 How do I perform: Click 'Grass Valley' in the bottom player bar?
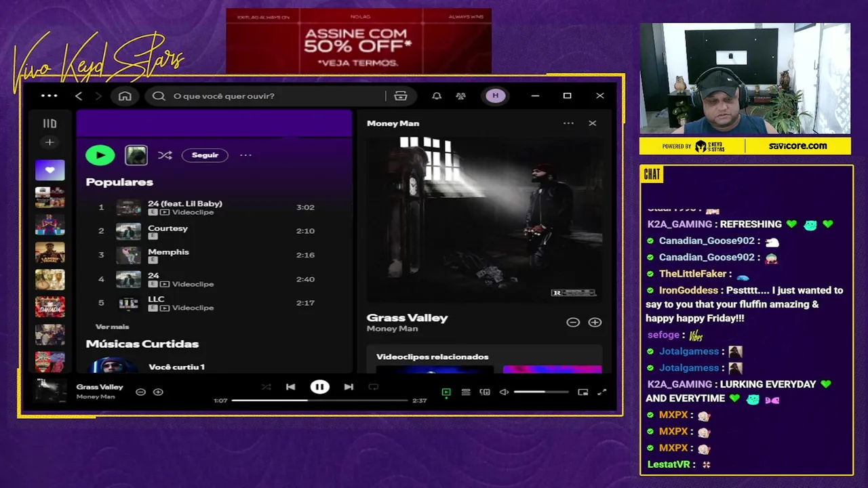click(x=100, y=387)
